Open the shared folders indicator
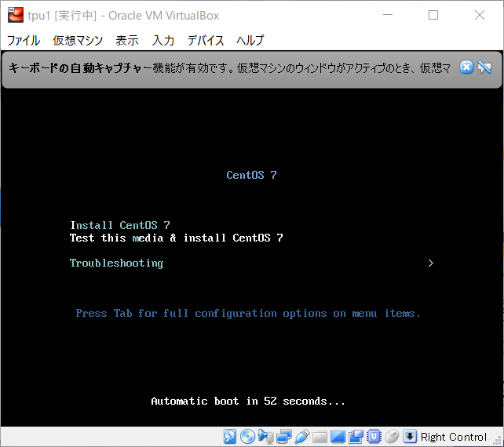Image resolution: width=504 pixels, height=447 pixels. click(320, 437)
